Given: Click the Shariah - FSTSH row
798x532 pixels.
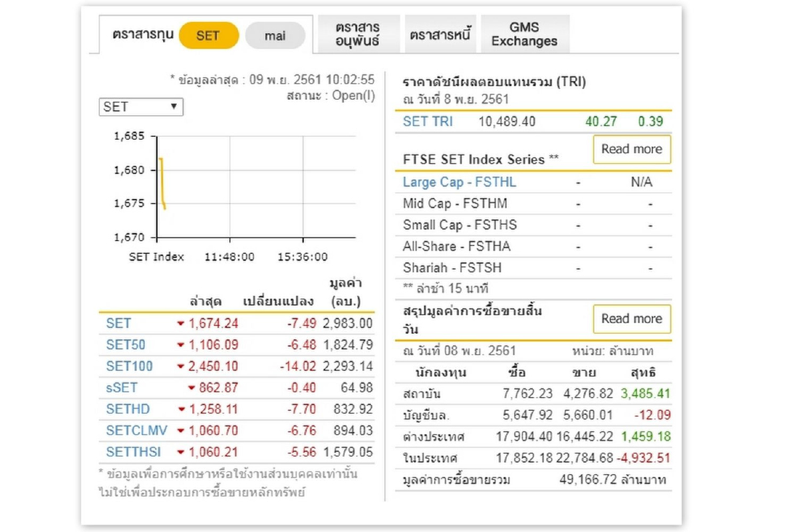Looking at the screenshot, I should pyautogui.click(x=533, y=268).
